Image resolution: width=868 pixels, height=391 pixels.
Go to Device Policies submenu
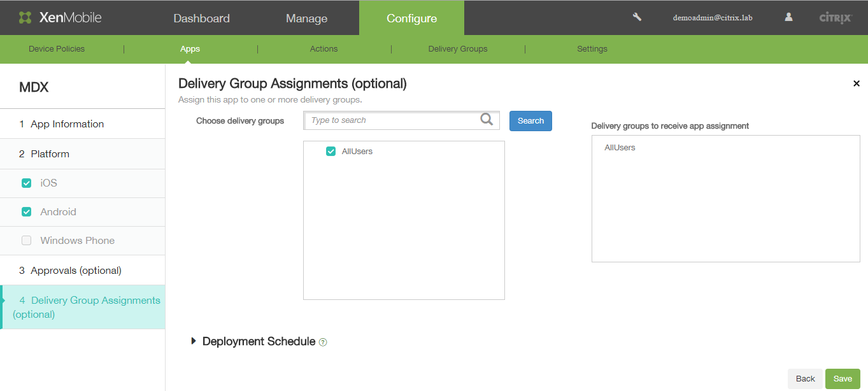57,49
